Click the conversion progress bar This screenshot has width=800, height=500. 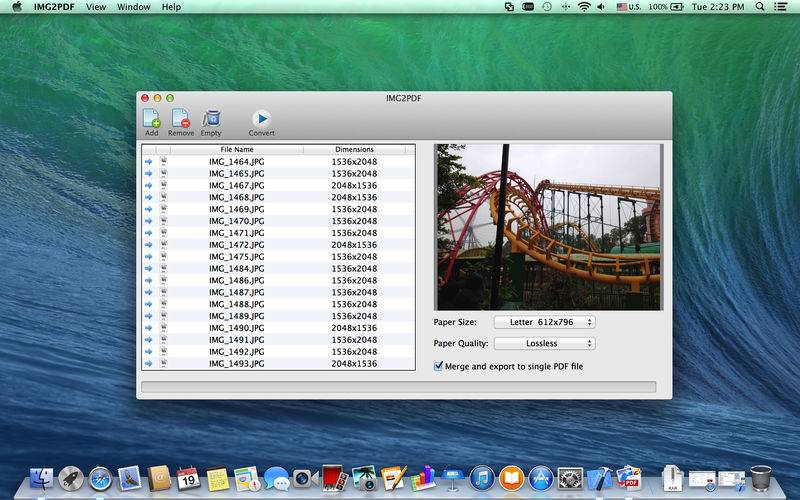point(398,386)
